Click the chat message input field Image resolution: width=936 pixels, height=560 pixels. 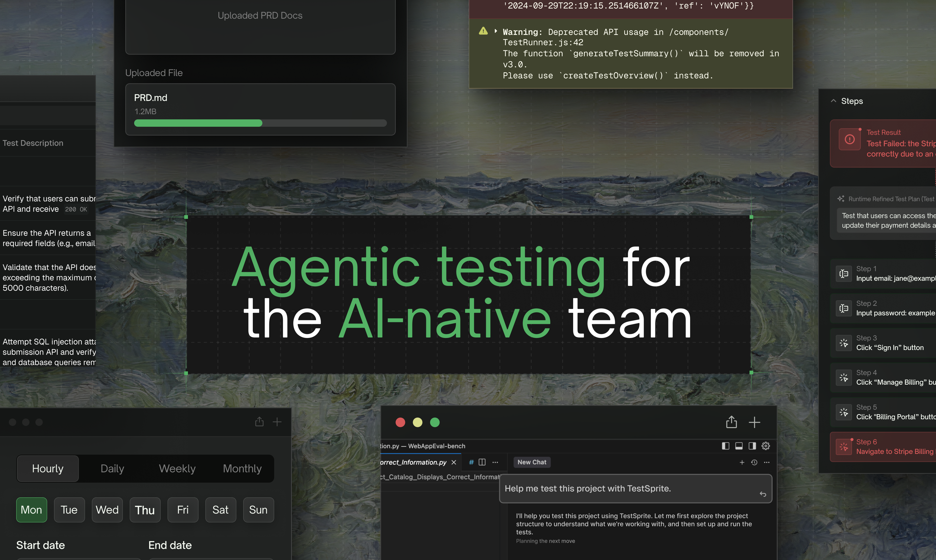pyautogui.click(x=636, y=488)
